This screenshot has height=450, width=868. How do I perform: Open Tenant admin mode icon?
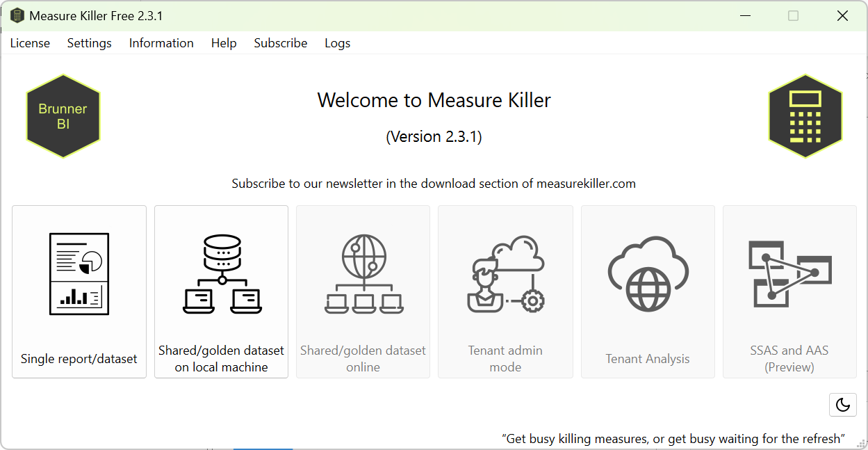point(505,273)
